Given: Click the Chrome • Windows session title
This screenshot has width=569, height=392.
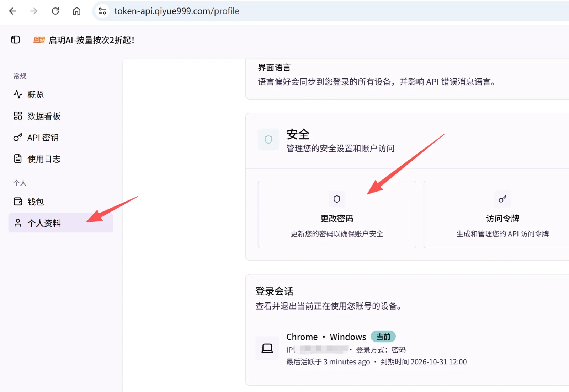Looking at the screenshot, I should click(x=326, y=337).
